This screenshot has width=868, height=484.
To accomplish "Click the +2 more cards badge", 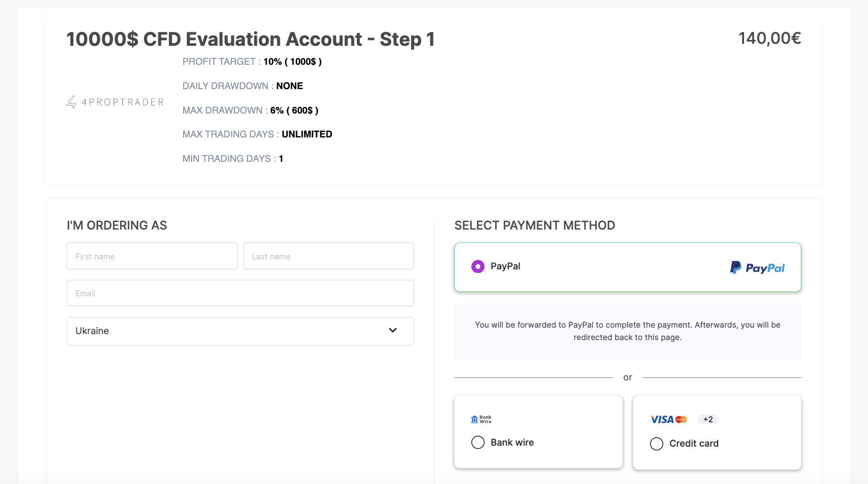I will coord(708,419).
